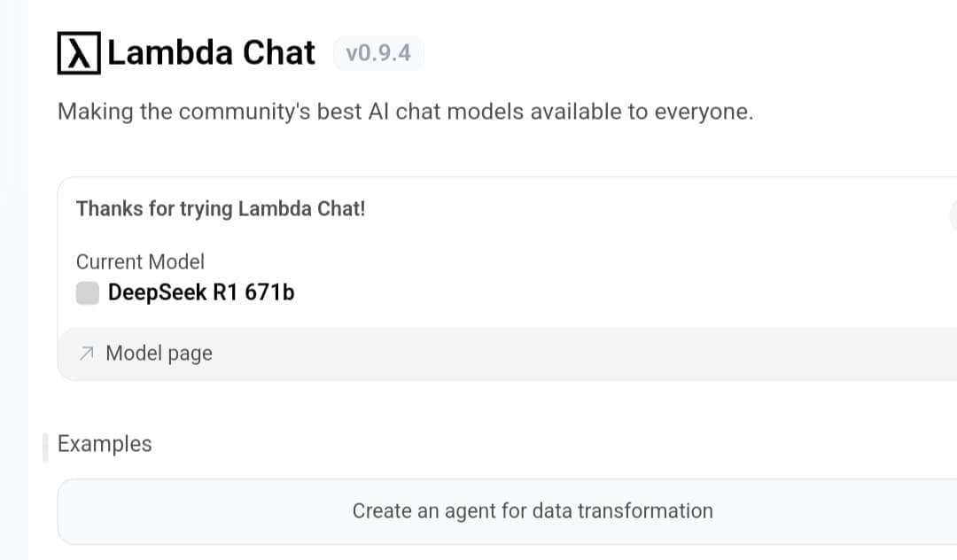Open the Model page link
957x560 pixels.
click(x=159, y=353)
